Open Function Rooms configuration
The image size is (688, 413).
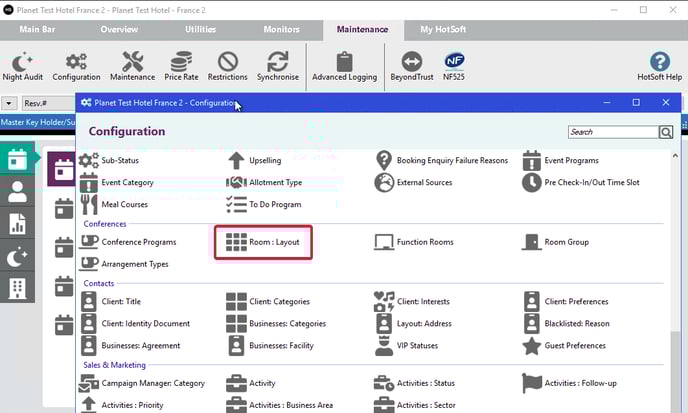pyautogui.click(x=414, y=242)
